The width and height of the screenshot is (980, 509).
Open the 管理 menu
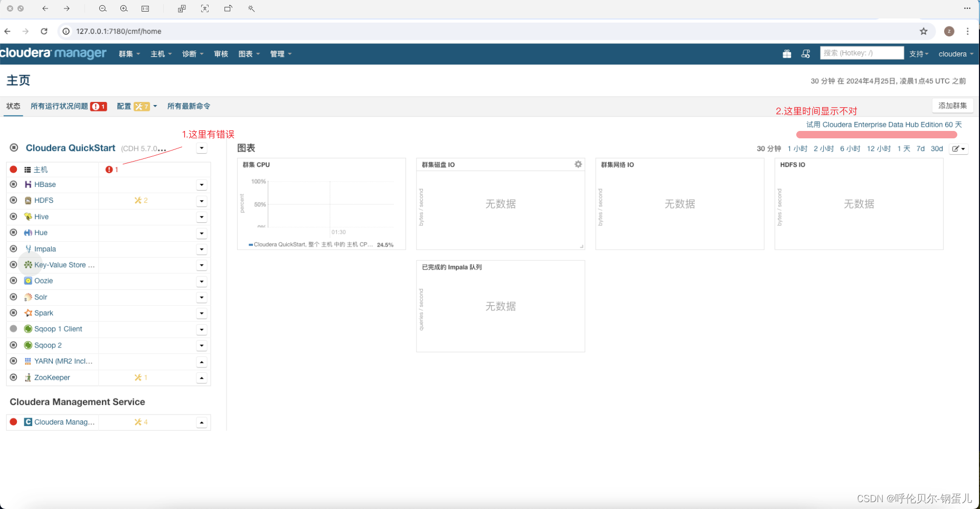click(281, 54)
